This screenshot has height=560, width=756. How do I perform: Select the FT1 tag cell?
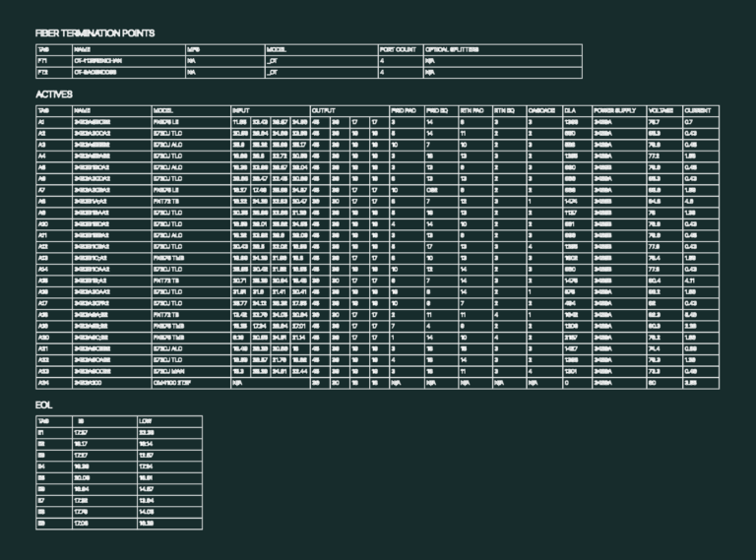point(42,61)
